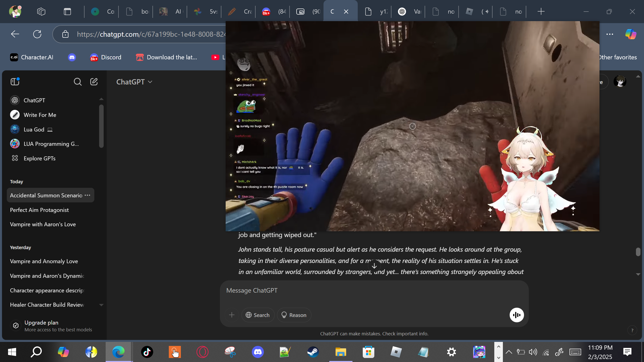
Task: Open Steam from the taskbar
Action: (313, 352)
